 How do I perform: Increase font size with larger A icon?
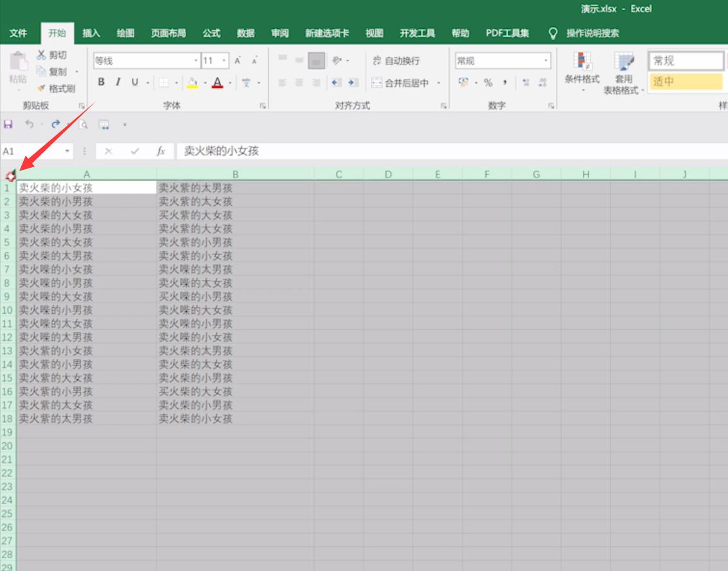(x=238, y=61)
